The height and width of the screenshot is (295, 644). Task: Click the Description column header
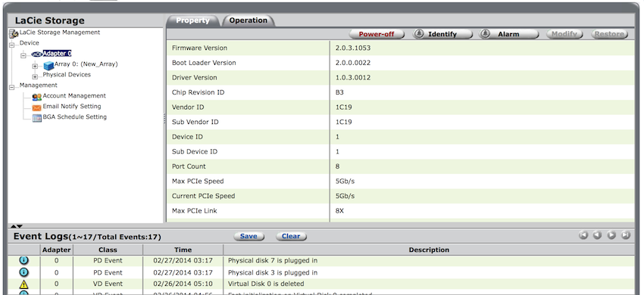(429, 250)
